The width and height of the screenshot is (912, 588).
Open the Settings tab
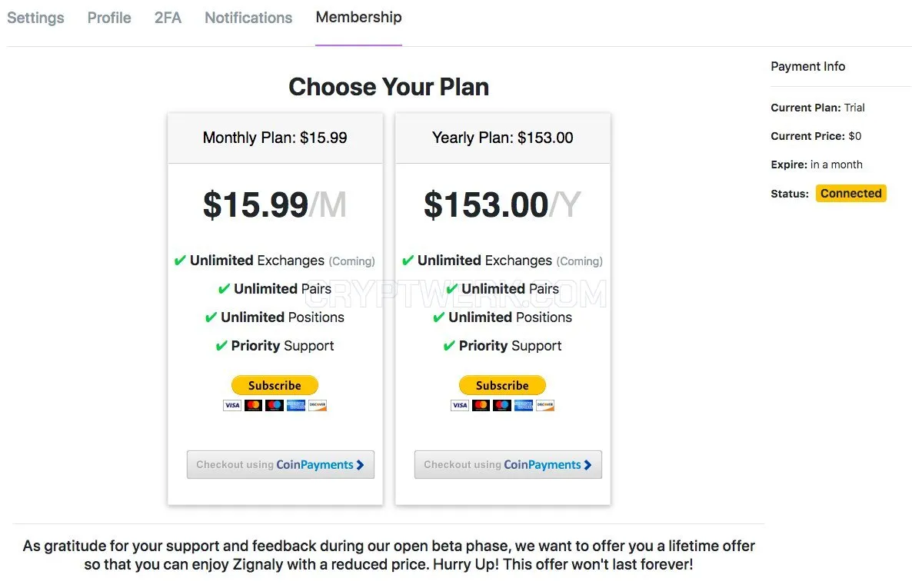coord(35,18)
